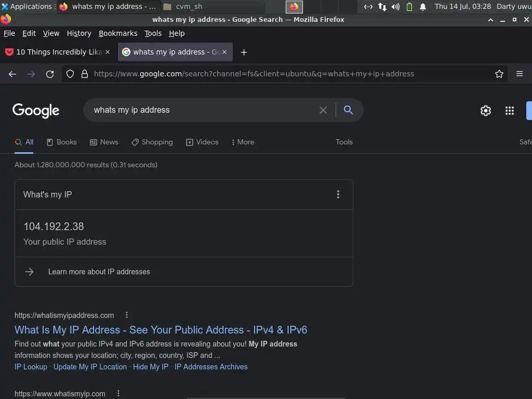Open the Hide My IP sitelink
This screenshot has width=532, height=399.
pyautogui.click(x=151, y=367)
